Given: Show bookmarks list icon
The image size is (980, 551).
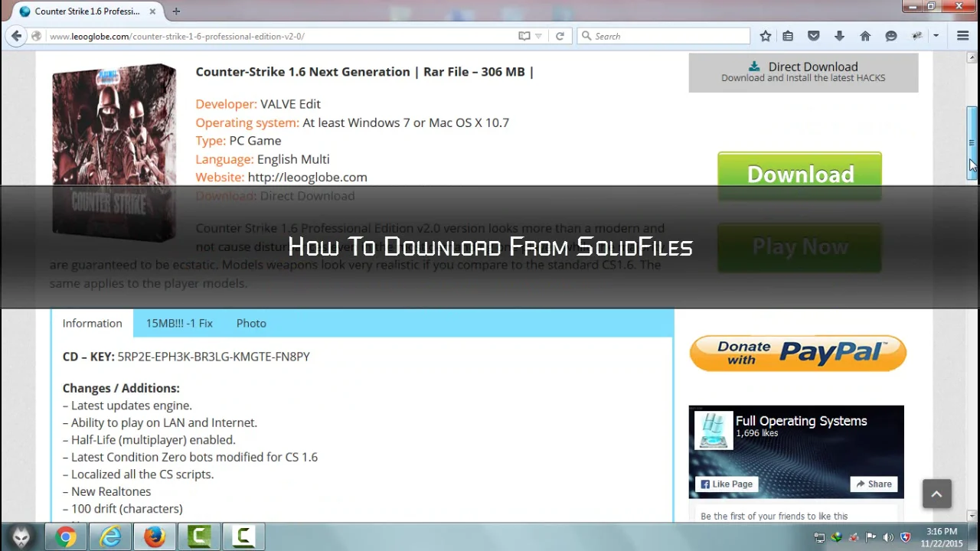Looking at the screenshot, I should [788, 36].
